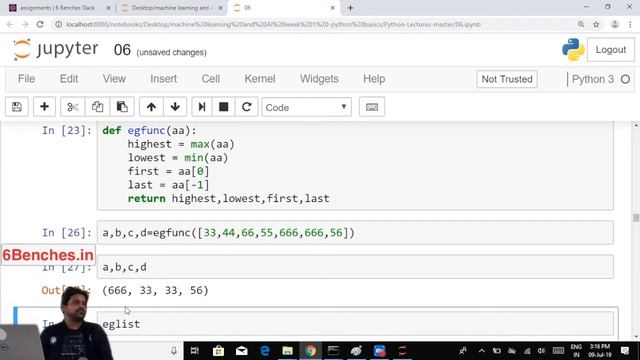Screen dimensions: 640x360
Task: Switch to Desktop/machine learning tab
Action: tap(171, 8)
